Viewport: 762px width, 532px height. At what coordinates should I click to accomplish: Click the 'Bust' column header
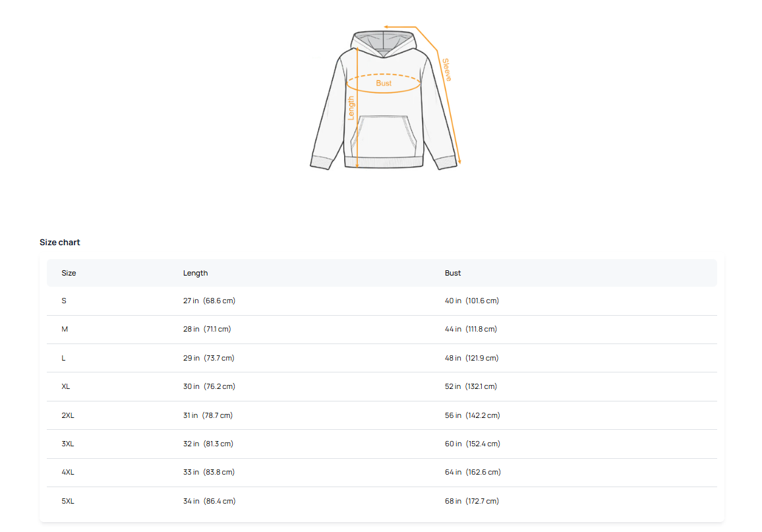coord(452,273)
